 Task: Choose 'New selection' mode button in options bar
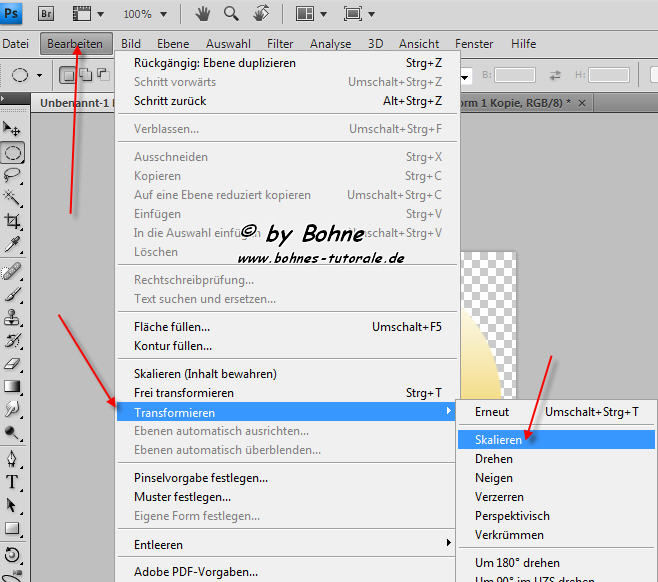point(67,75)
